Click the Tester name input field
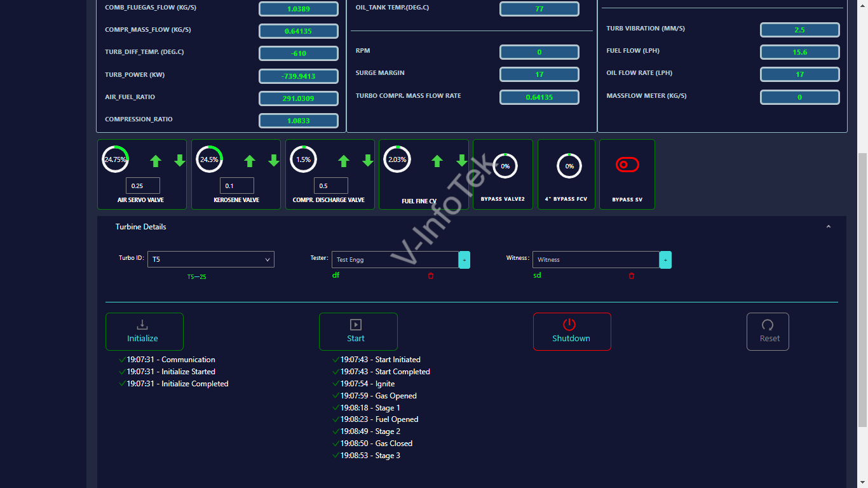 (x=395, y=259)
